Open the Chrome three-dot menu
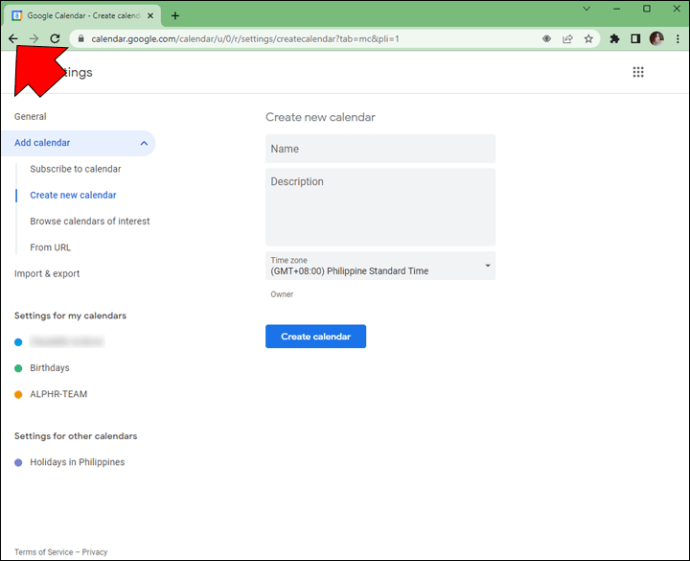The width and height of the screenshot is (690, 561). click(x=676, y=39)
